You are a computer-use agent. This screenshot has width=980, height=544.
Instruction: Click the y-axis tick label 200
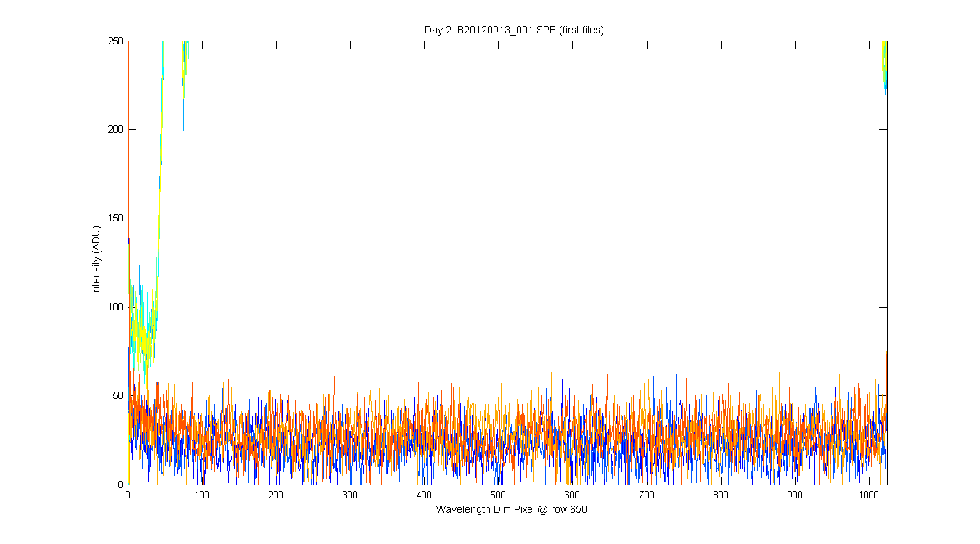tap(117, 129)
